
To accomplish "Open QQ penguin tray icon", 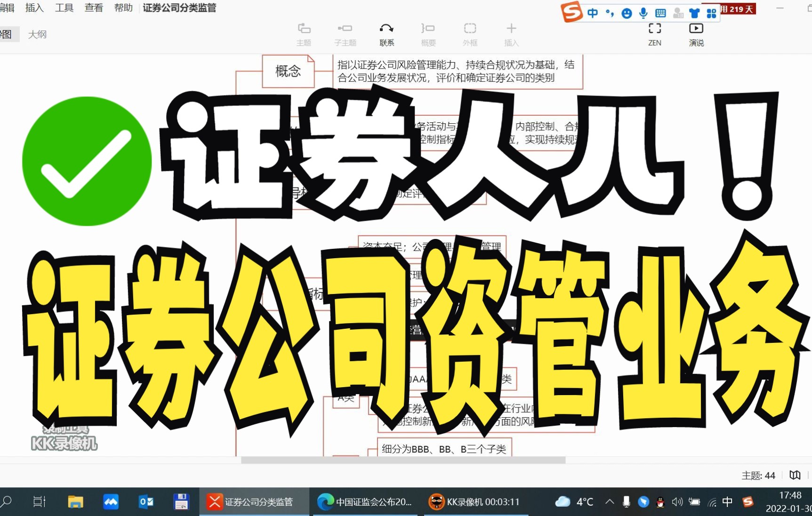I will click(x=660, y=502).
